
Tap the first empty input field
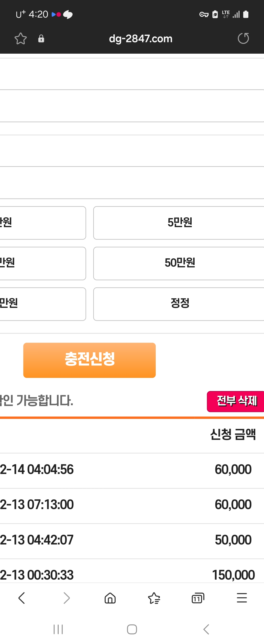[132, 74]
